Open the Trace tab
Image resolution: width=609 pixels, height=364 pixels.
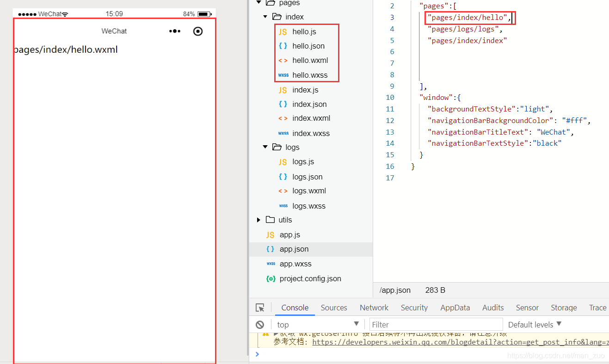pos(597,308)
